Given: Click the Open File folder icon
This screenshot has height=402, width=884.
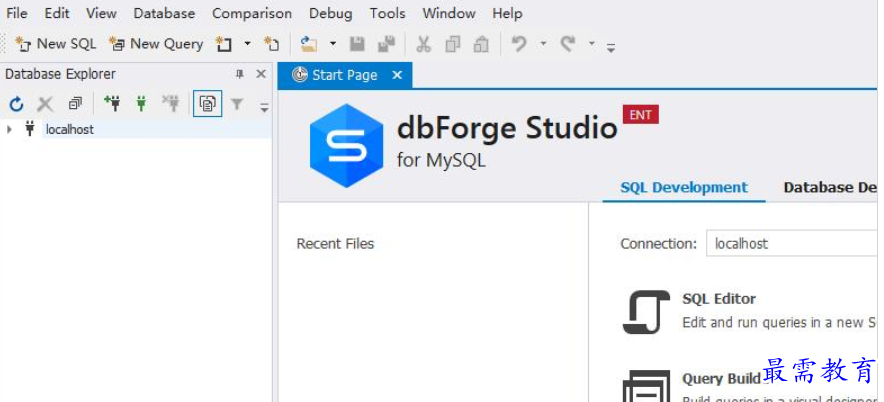Looking at the screenshot, I should [308, 44].
